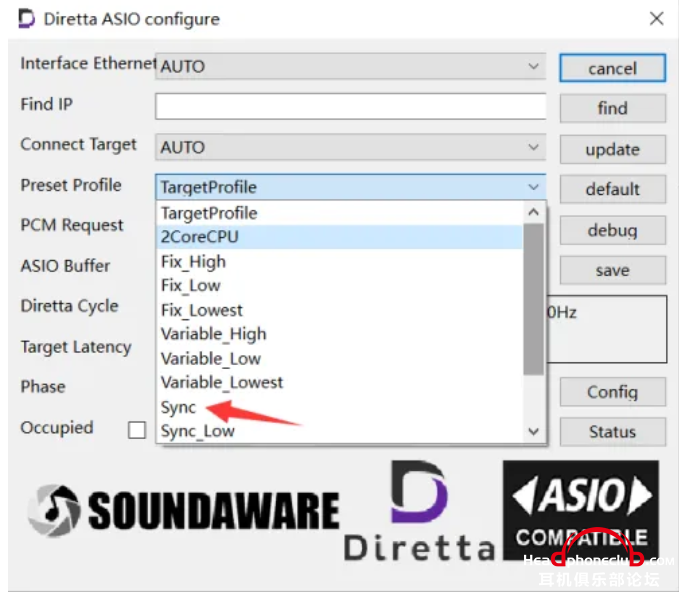The image size is (679, 592).
Task: Open the Interface Ethernet dropdown
Action: [x=350, y=66]
